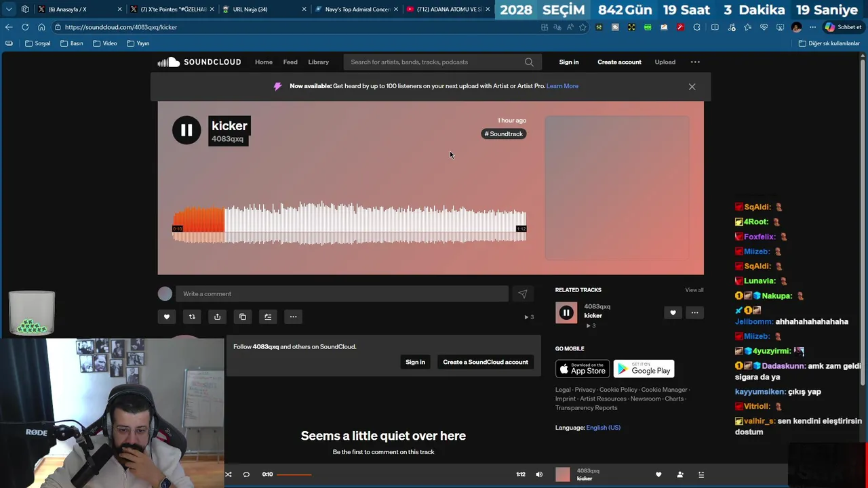The width and height of the screenshot is (868, 488).
Task: Open more options for the related track
Action: [x=694, y=312]
